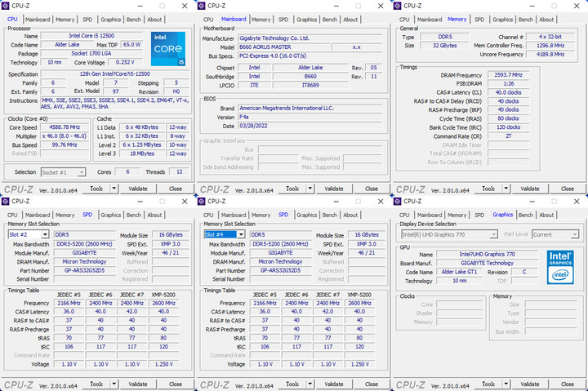Open the Socket #1 selection dropdown
Screen dimensions: 588x391
(x=82, y=172)
